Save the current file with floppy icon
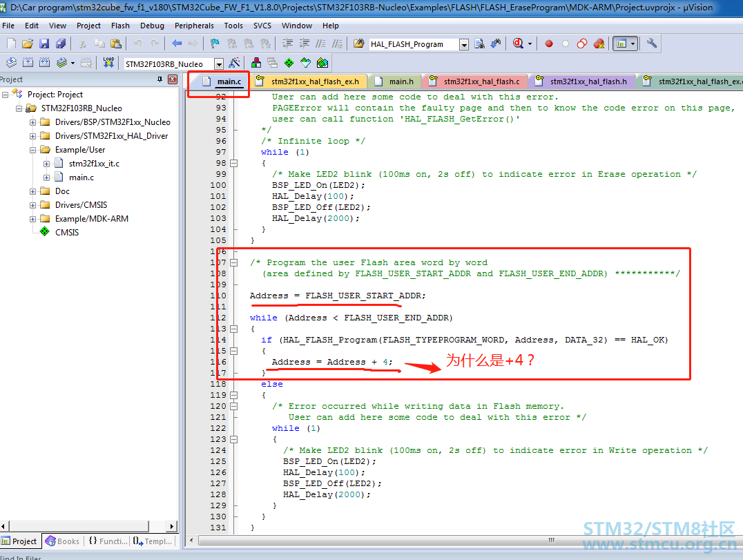This screenshot has height=560, width=743. click(x=44, y=44)
